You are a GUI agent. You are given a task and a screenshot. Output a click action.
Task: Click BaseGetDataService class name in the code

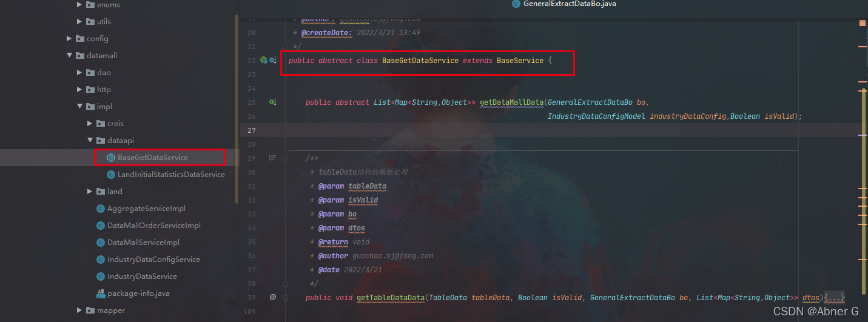pyautogui.click(x=420, y=61)
